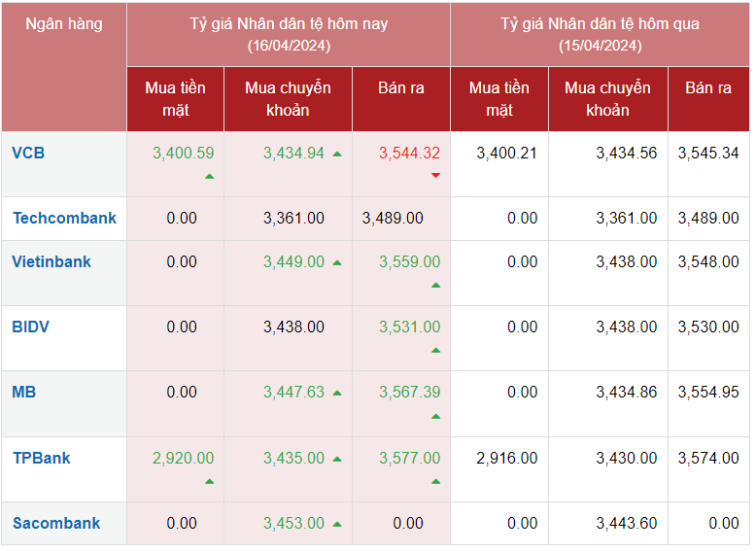The height and width of the screenshot is (551, 756).
Task: Click today's rate header dated 16/04/2024
Action: point(288,34)
